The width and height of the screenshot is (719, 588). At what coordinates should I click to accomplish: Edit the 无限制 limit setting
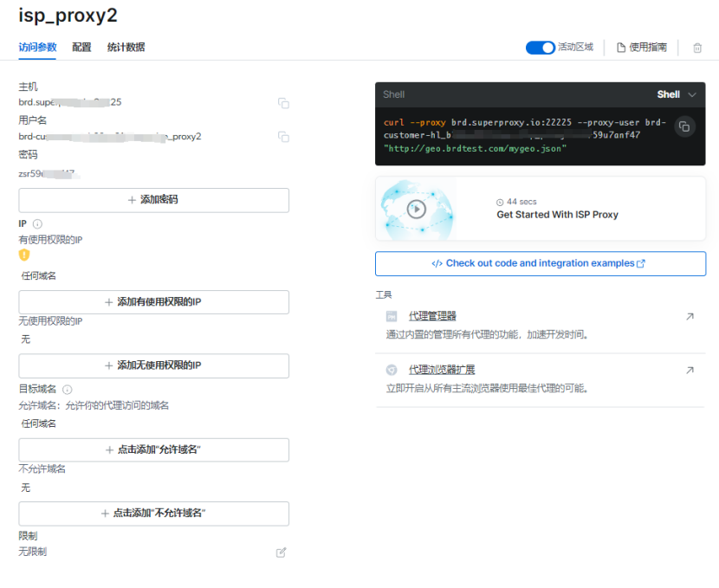[x=281, y=552]
